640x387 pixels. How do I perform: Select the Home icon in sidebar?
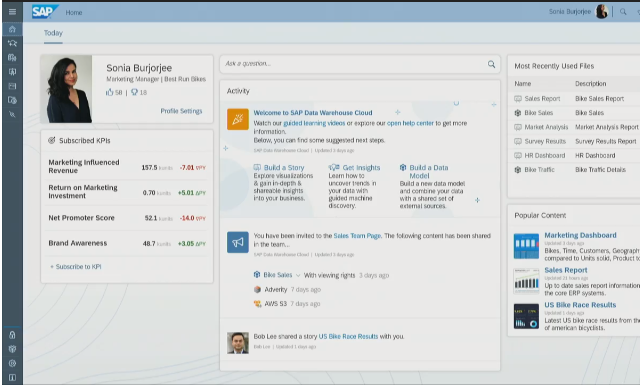(12, 29)
